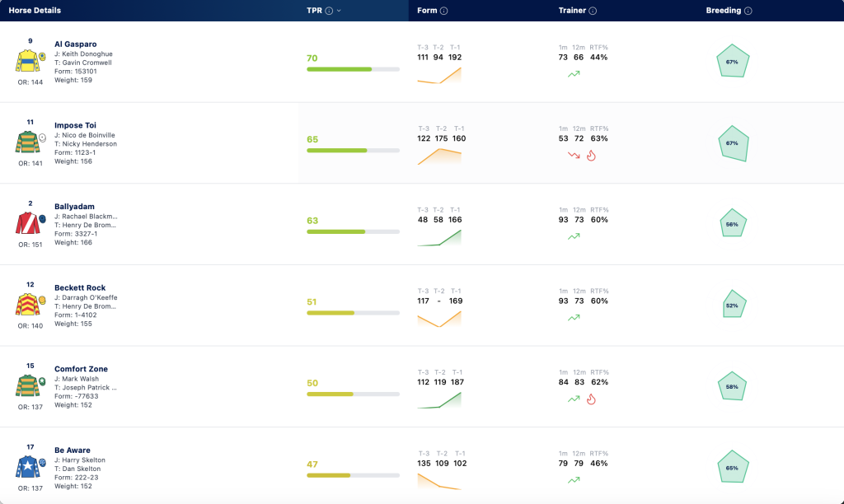This screenshot has height=504, width=844.
Task: Click Comfort Zone's flame icon
Action: (591, 399)
